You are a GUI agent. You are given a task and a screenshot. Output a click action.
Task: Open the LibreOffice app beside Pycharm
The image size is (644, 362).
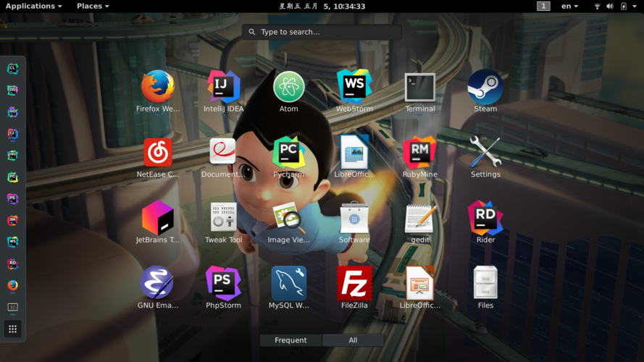pyautogui.click(x=354, y=152)
